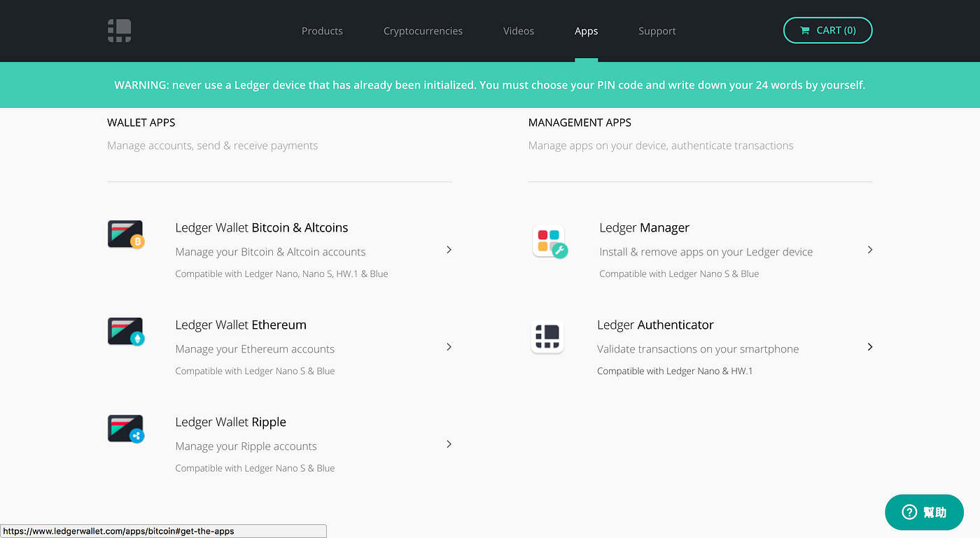
Task: Open the Bitcoin & Altcoins wallet icon
Action: (x=126, y=235)
